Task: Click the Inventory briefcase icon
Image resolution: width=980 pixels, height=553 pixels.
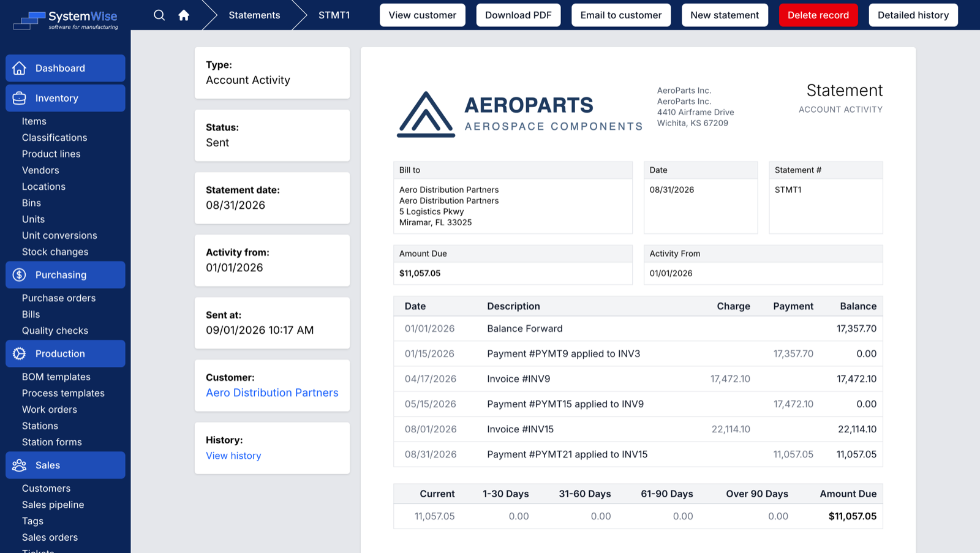Action: (20, 98)
